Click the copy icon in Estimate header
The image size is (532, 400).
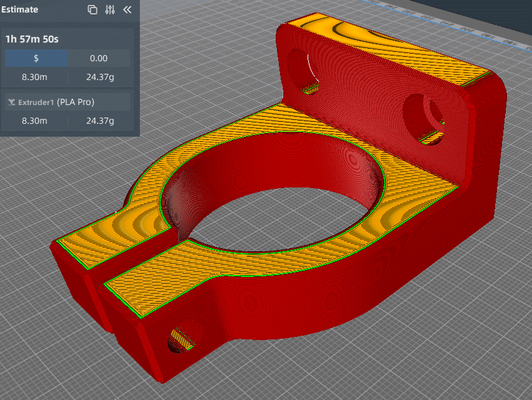[93, 9]
